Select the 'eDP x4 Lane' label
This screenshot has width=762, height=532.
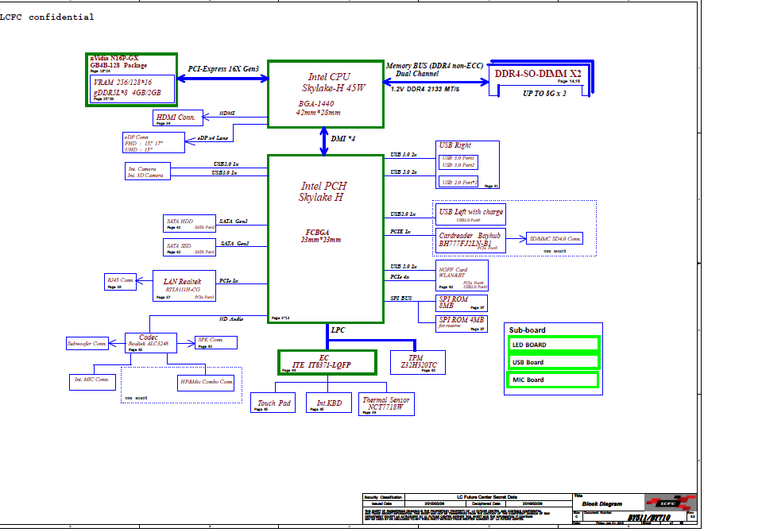[x=212, y=138]
